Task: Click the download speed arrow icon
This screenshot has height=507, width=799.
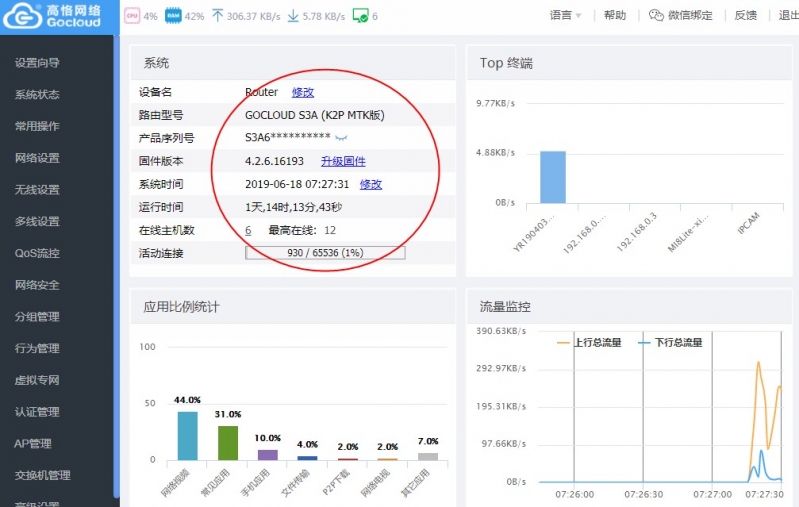Action: pos(293,16)
